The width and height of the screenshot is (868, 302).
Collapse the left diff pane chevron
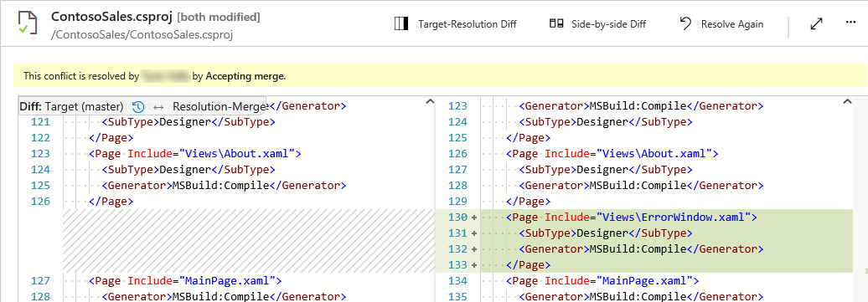click(x=430, y=102)
